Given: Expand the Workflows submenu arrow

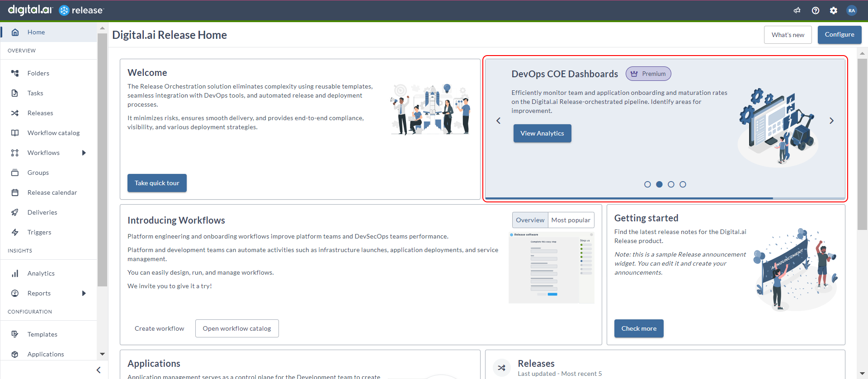Looking at the screenshot, I should pyautogui.click(x=84, y=153).
